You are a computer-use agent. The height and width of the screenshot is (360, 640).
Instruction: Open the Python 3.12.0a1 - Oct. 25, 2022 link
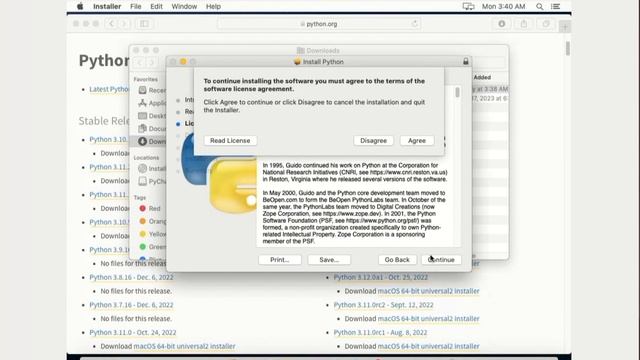pyautogui.click(x=380, y=277)
